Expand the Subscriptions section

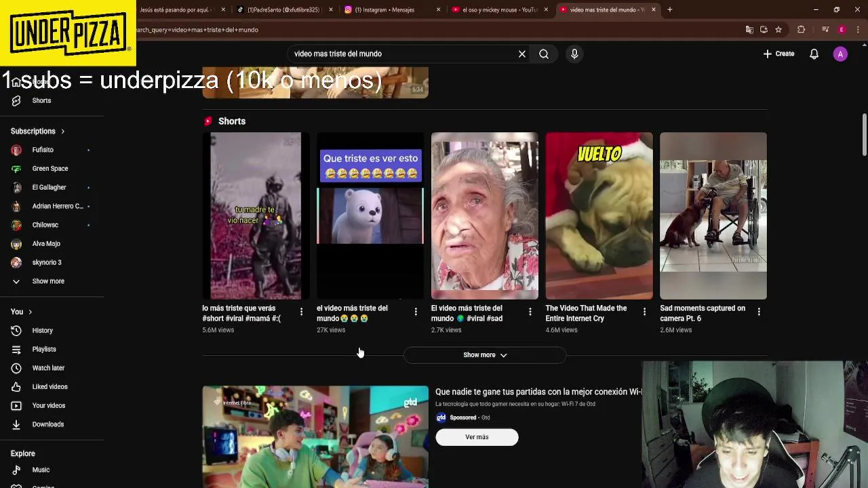click(38, 131)
